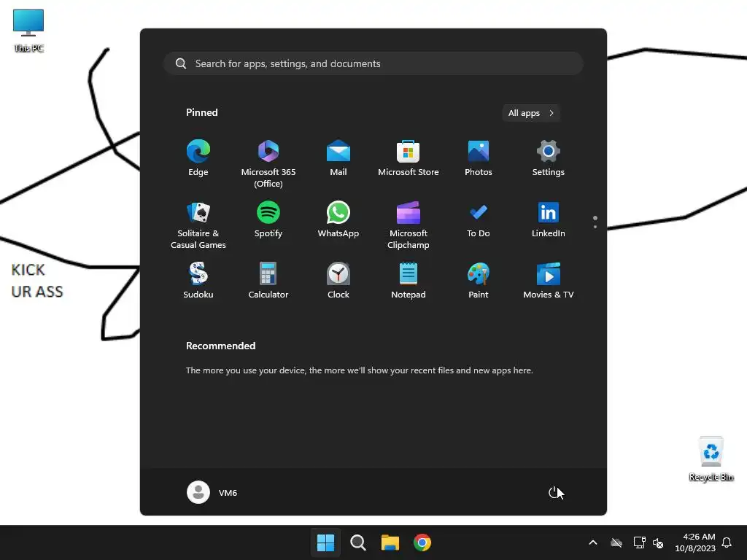747x560 pixels.
Task: Open the VM6 user account menu
Action: 212,492
